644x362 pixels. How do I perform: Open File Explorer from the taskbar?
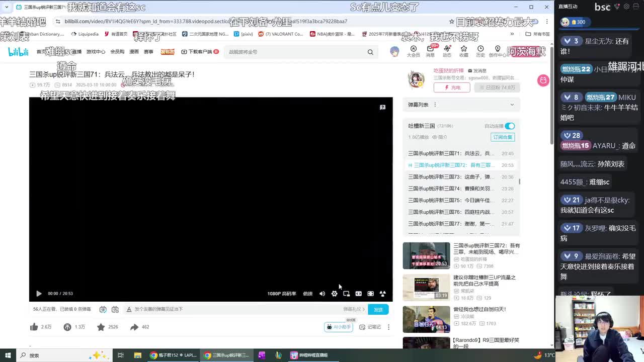click(137, 355)
